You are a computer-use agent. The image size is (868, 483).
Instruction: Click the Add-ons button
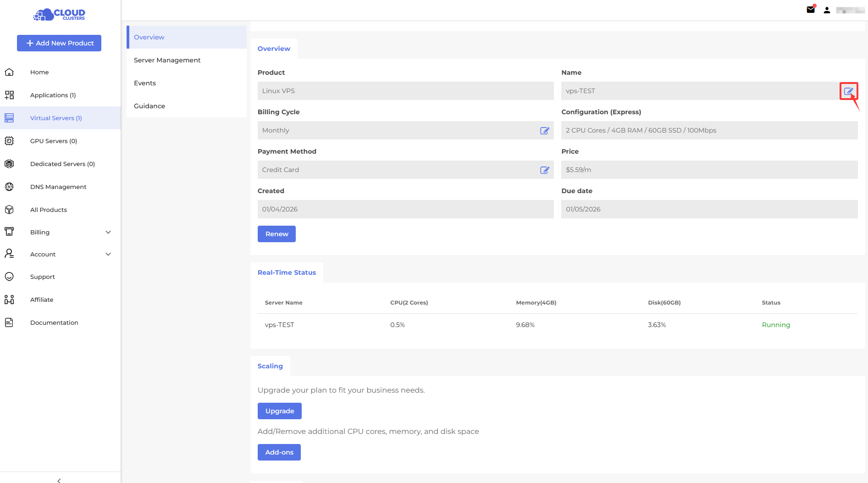pos(279,452)
